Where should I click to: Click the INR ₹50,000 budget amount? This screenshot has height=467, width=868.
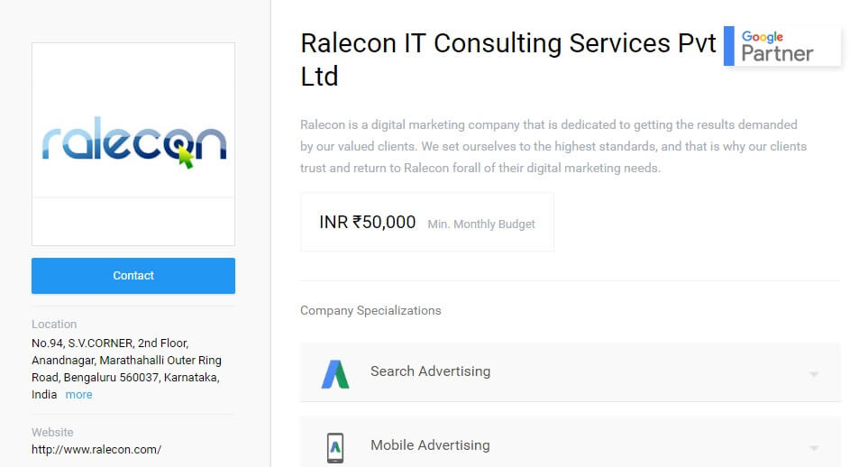[368, 222]
